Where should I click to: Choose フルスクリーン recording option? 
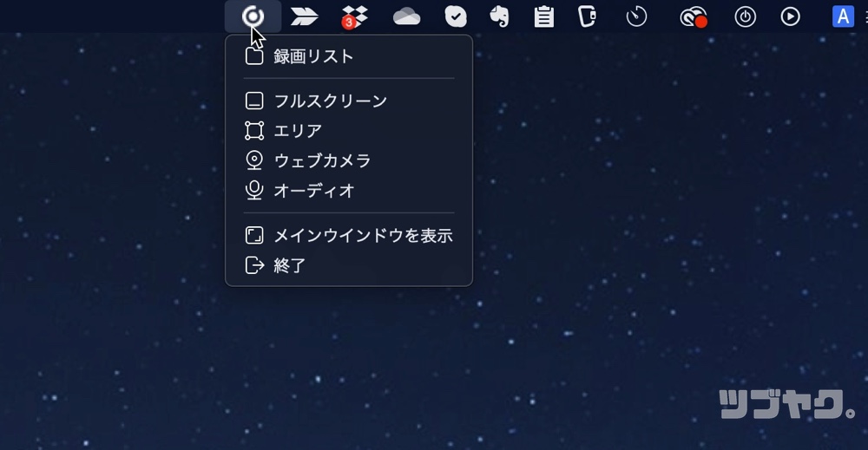point(349,101)
